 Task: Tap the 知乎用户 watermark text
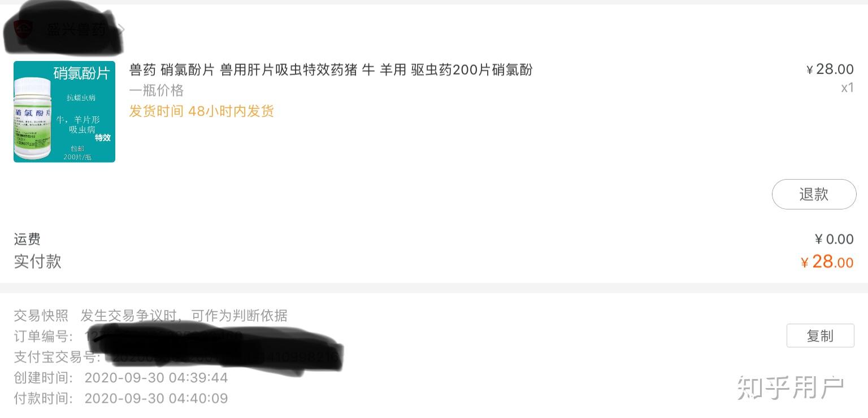791,387
